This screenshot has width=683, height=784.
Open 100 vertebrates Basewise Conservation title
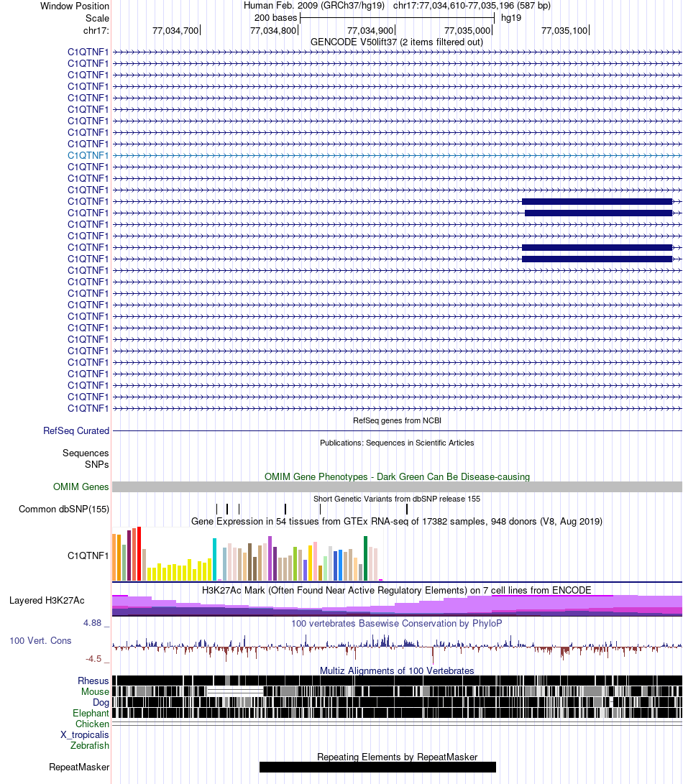coord(397,624)
